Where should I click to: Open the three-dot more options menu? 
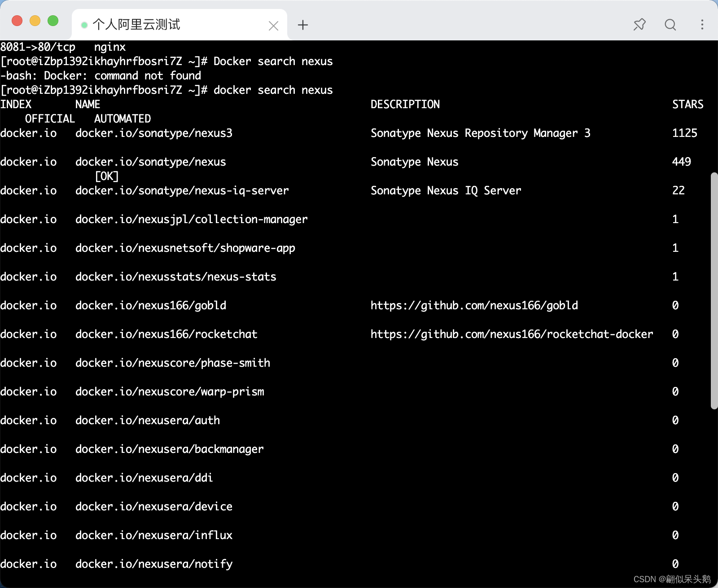(702, 25)
